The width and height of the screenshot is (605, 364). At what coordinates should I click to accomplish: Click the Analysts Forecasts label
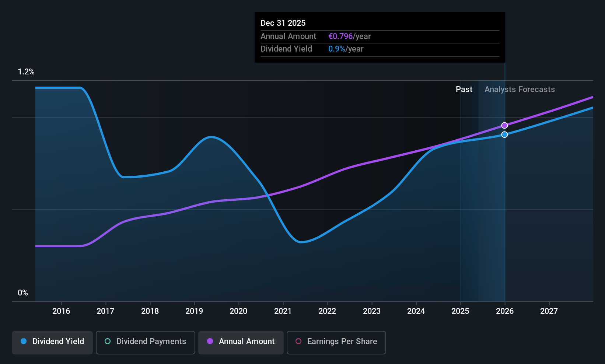520,90
